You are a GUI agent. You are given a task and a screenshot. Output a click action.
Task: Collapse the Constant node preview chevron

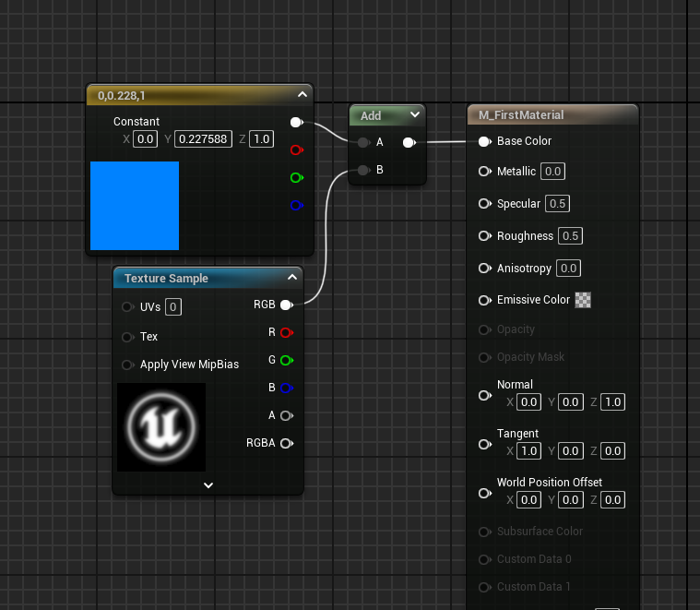point(303,94)
